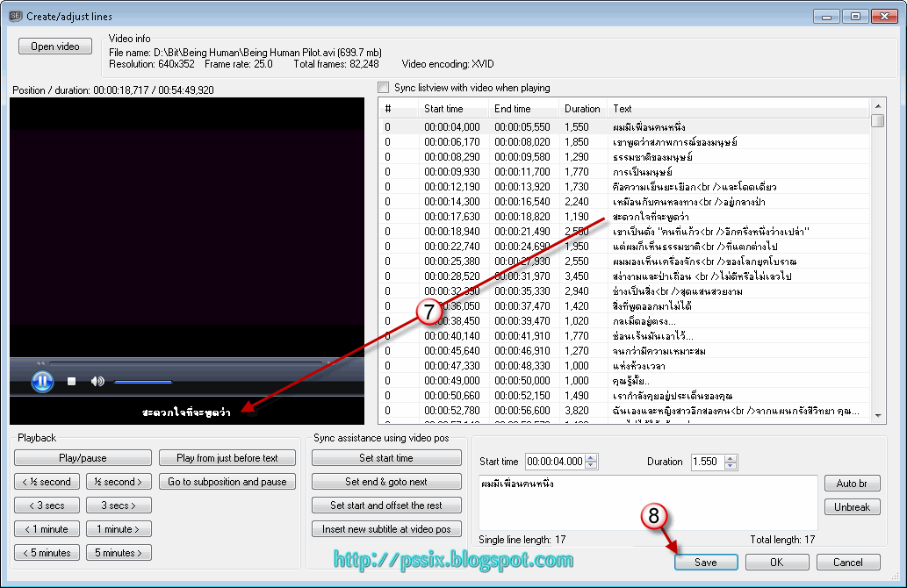Screen dimensions: 907x588
Task: Click Set start time button
Action: 386,458
